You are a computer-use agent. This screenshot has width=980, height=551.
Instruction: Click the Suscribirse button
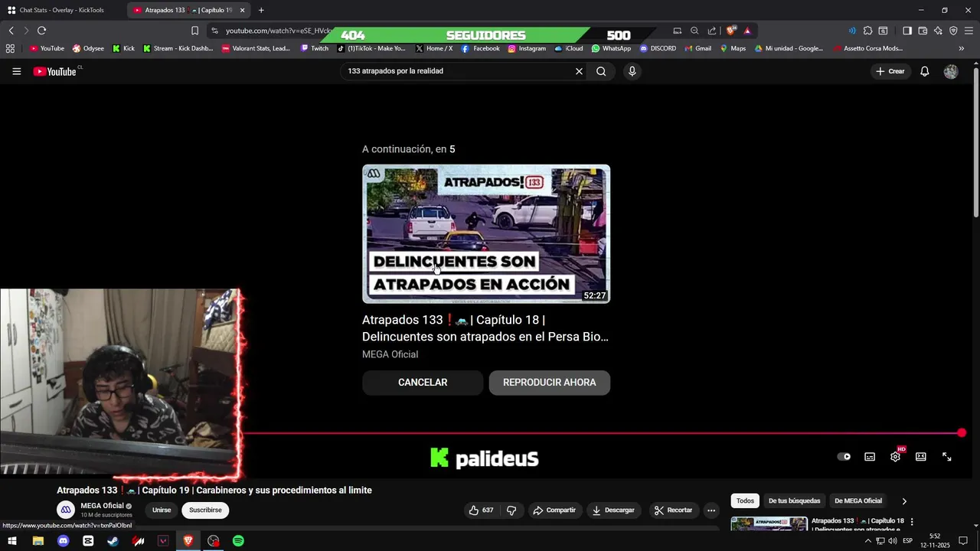pyautogui.click(x=205, y=510)
